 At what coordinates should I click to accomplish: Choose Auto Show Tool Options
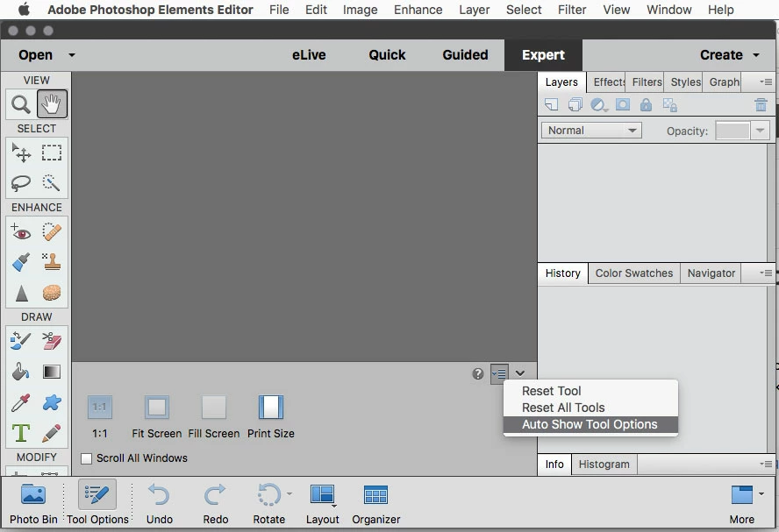click(590, 424)
